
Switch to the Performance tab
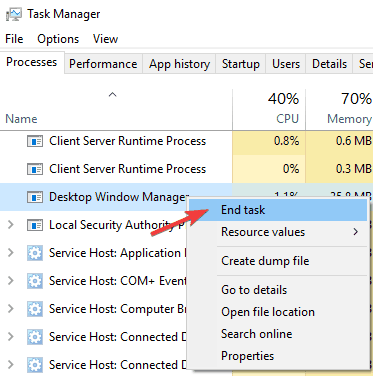[x=103, y=64]
